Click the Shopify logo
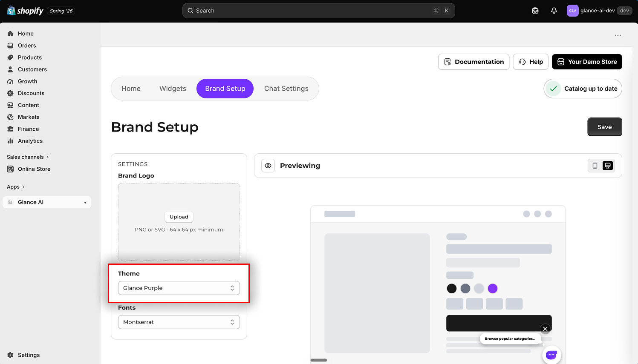 (25, 11)
